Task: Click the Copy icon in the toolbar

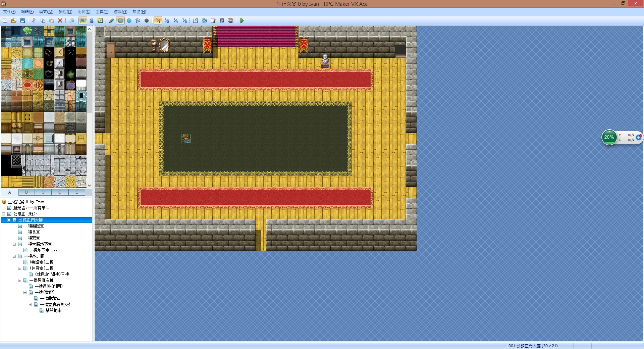Action: pos(43,20)
